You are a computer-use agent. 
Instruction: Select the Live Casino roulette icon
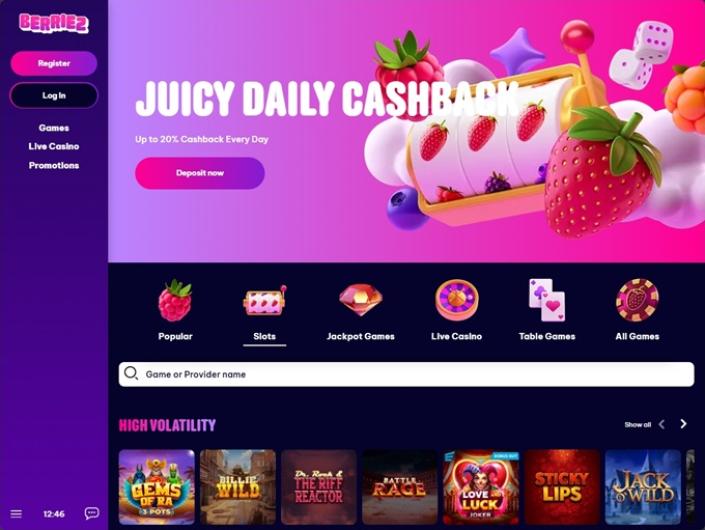[x=456, y=300]
